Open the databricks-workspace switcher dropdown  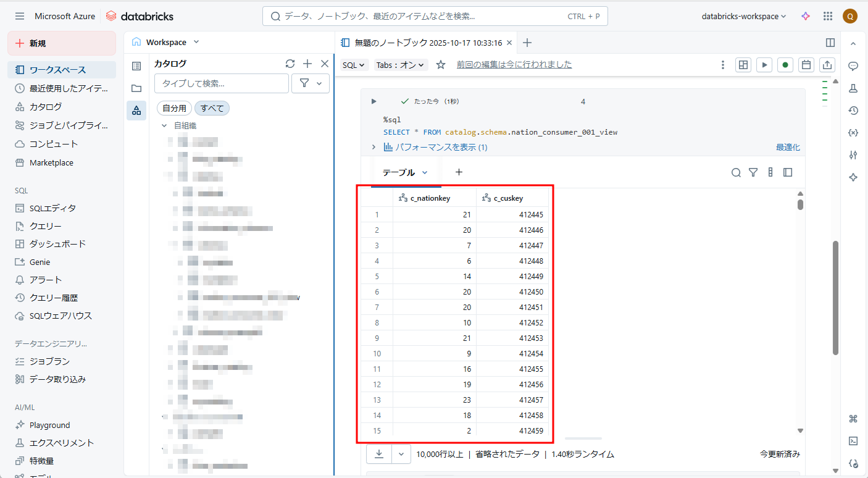pyautogui.click(x=744, y=17)
